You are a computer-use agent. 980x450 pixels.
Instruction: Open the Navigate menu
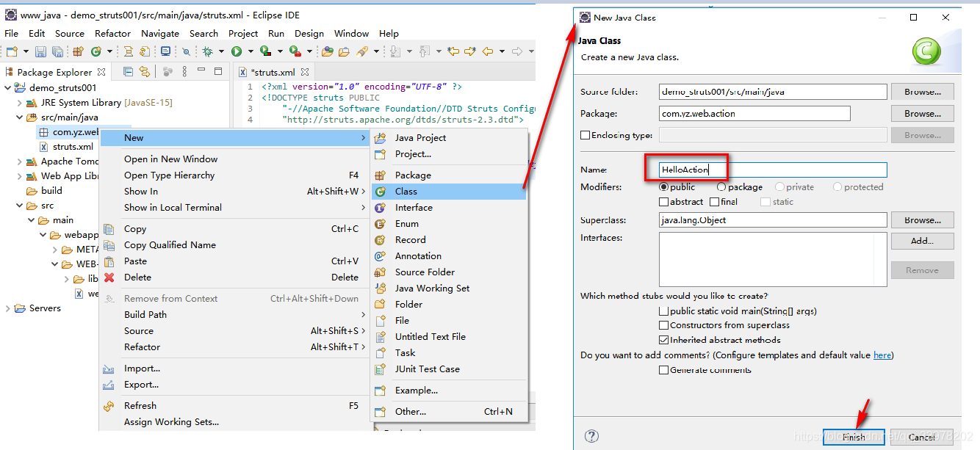(160, 33)
